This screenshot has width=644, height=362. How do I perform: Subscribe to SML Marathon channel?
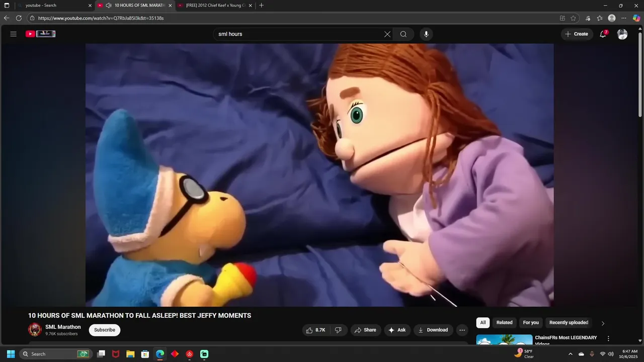point(105,330)
